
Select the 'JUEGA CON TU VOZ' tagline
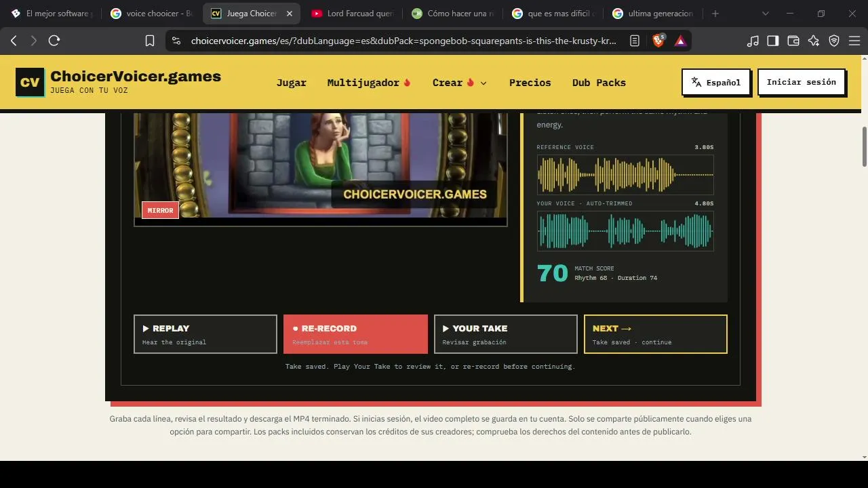89,91
